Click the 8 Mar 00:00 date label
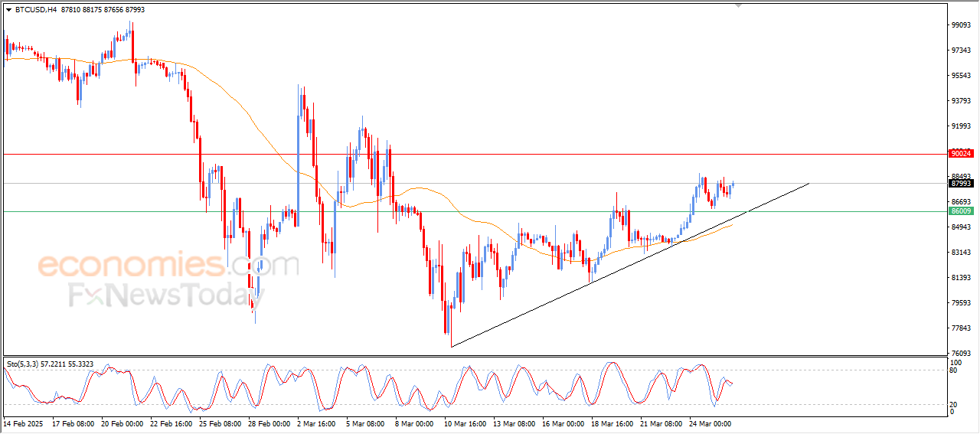Screen dimensions: 980x434 (415, 423)
